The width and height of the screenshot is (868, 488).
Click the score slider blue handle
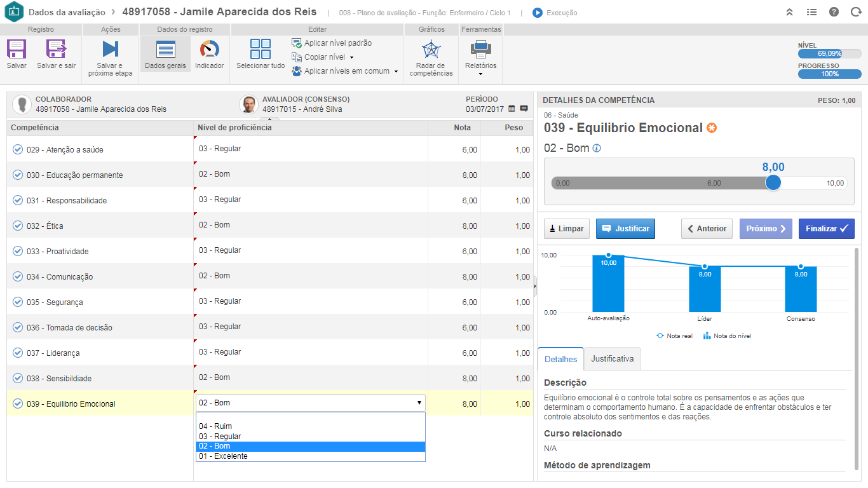[x=773, y=183]
